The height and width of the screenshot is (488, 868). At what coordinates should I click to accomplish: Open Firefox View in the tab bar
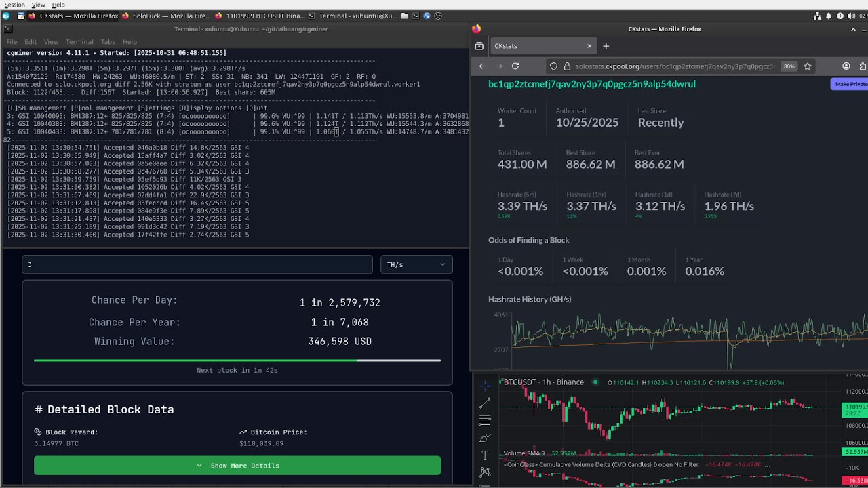pyautogui.click(x=479, y=46)
